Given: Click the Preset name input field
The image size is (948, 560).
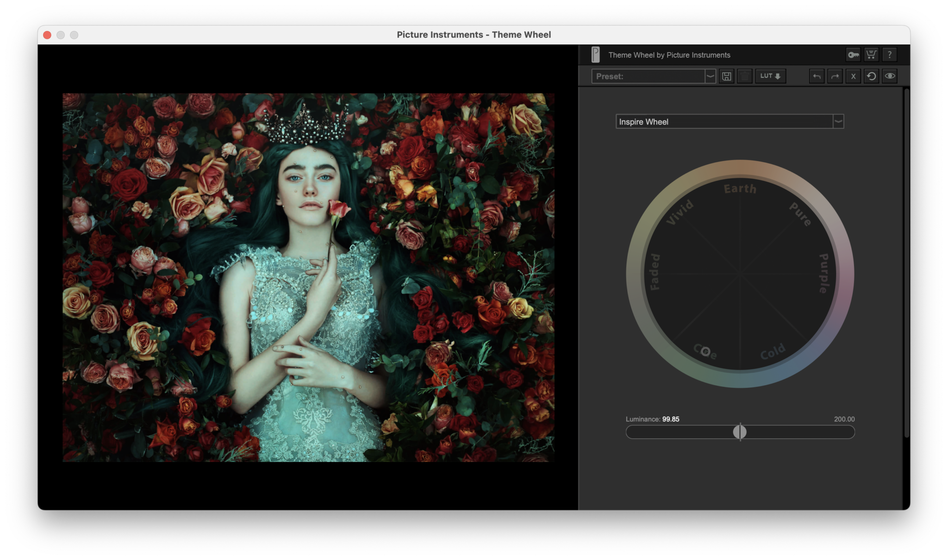Looking at the screenshot, I should click(x=648, y=76).
